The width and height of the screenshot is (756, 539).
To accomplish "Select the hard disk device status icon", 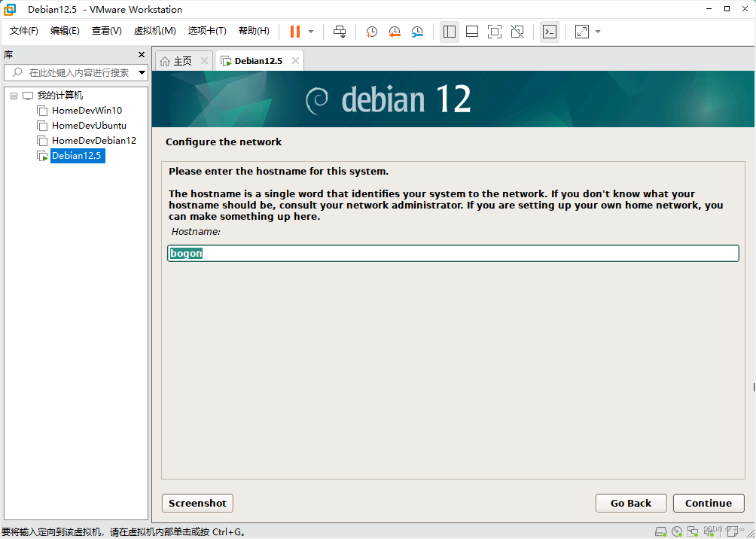I will pos(660,531).
